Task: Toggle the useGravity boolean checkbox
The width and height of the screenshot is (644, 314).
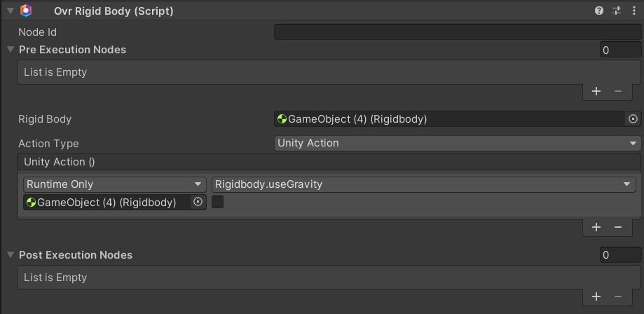Action: (x=218, y=203)
